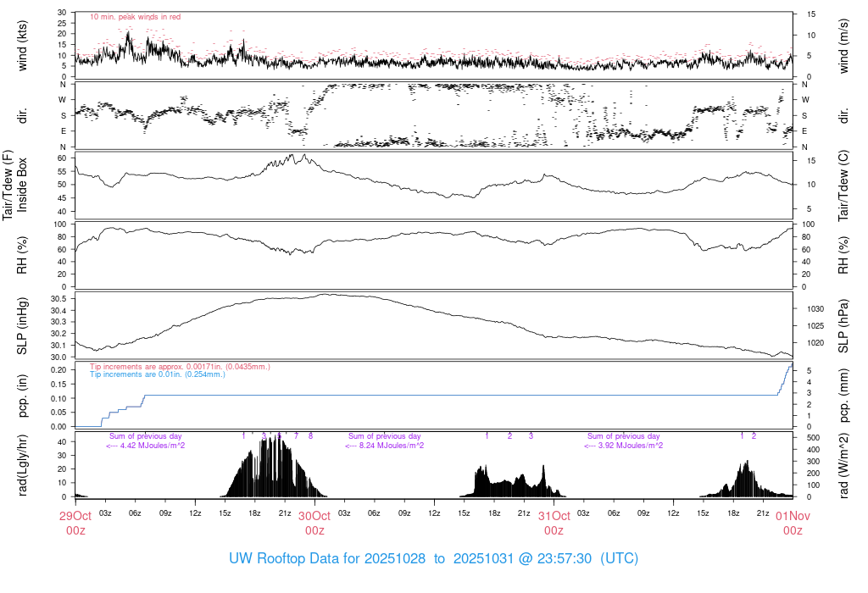This screenshot has width=868, height=593.
Task: Click the 'UW Rooftop Data for 20251028' title
Action: pos(327,558)
